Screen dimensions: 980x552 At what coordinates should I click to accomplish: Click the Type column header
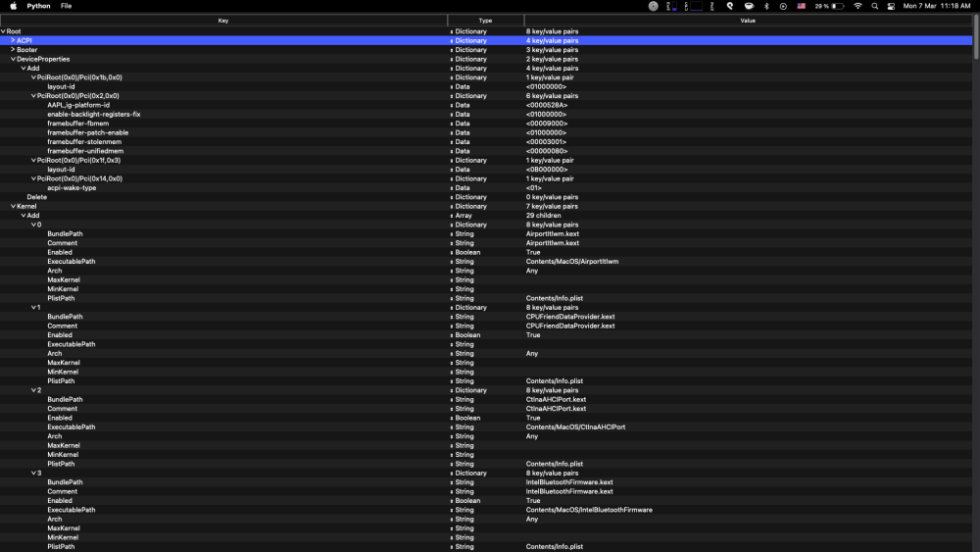pyautogui.click(x=486, y=21)
